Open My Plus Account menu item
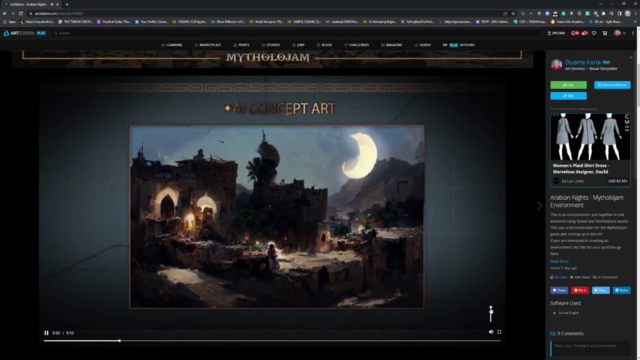The image size is (640, 360). 459,45
